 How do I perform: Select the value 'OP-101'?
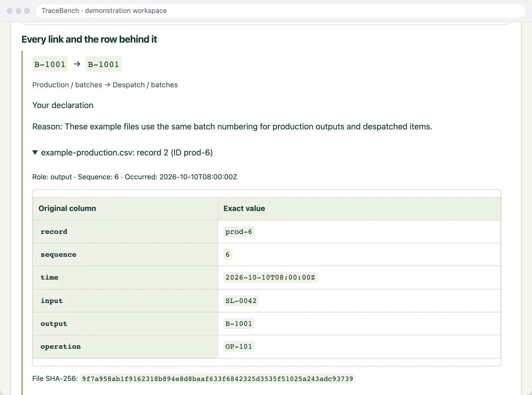pos(239,346)
